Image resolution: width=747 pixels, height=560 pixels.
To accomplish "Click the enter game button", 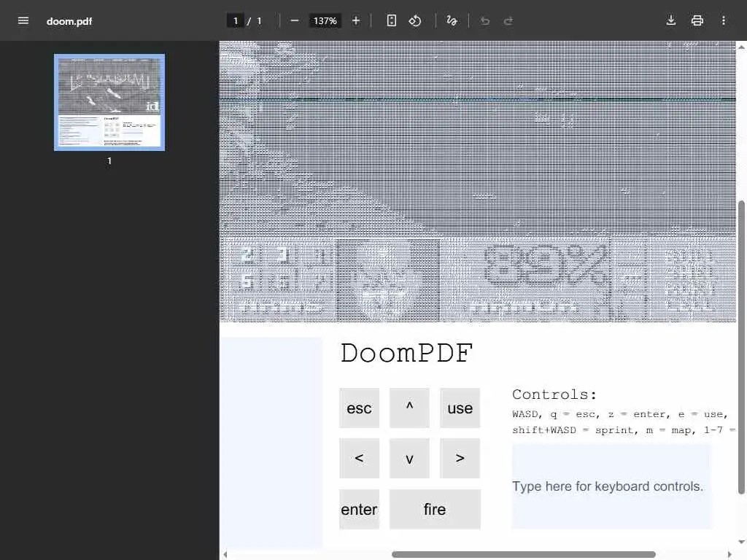I will click(x=359, y=509).
